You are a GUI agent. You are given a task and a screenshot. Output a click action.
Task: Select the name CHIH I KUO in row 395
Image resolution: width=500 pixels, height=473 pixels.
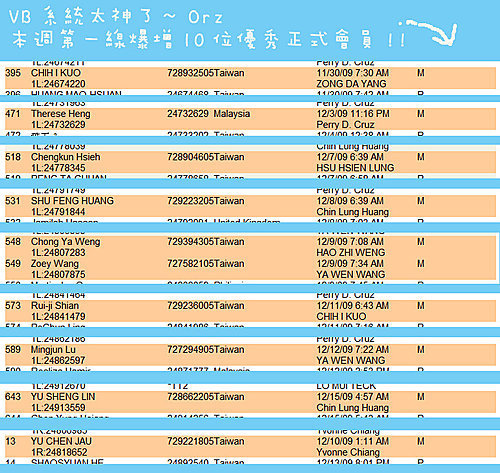[x=56, y=73]
